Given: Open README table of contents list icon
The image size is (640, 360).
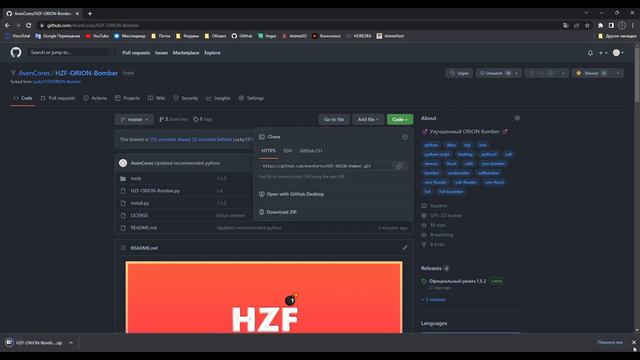Looking at the screenshot, I should click(123, 248).
